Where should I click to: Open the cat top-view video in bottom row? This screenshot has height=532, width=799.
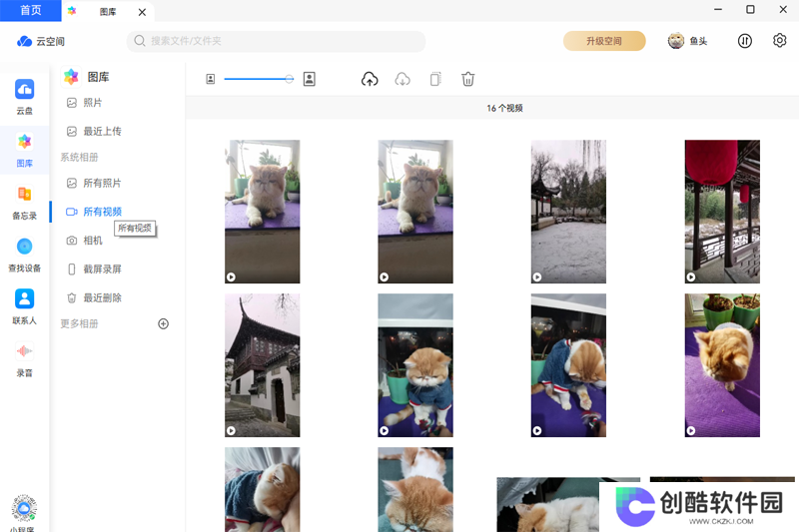[x=415, y=490]
